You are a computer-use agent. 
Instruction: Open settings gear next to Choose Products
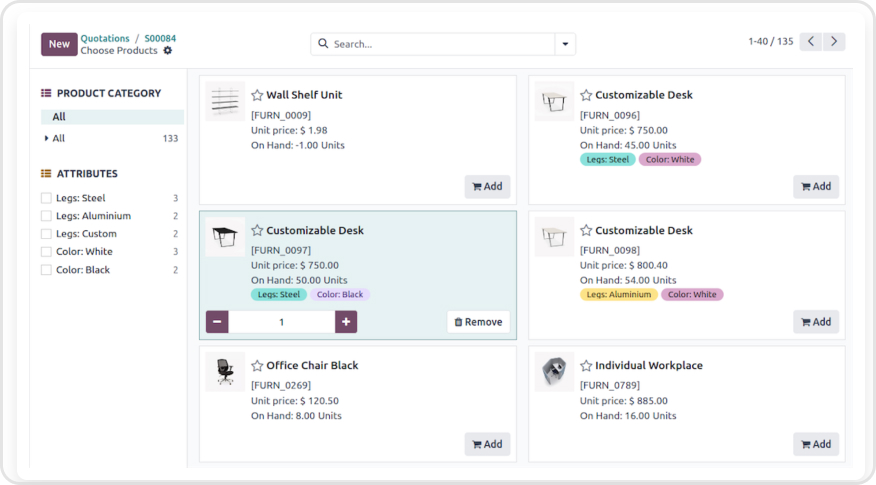coord(168,50)
